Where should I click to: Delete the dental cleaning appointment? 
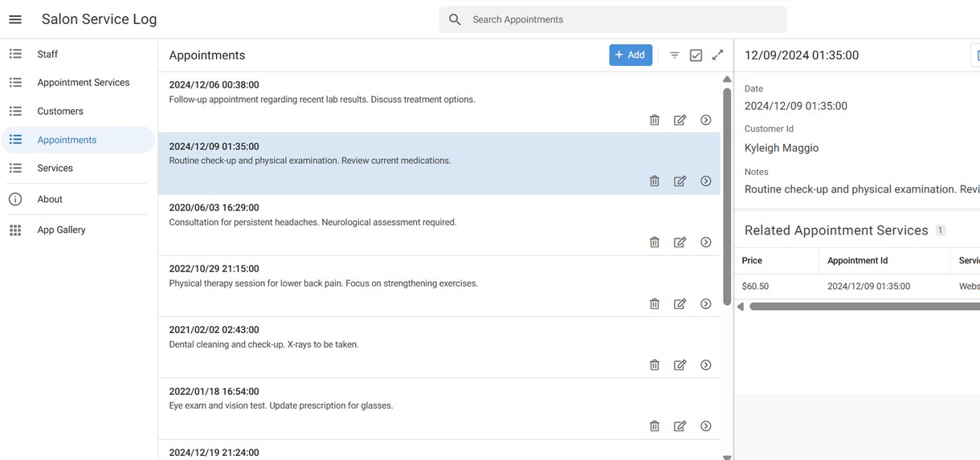coord(655,364)
